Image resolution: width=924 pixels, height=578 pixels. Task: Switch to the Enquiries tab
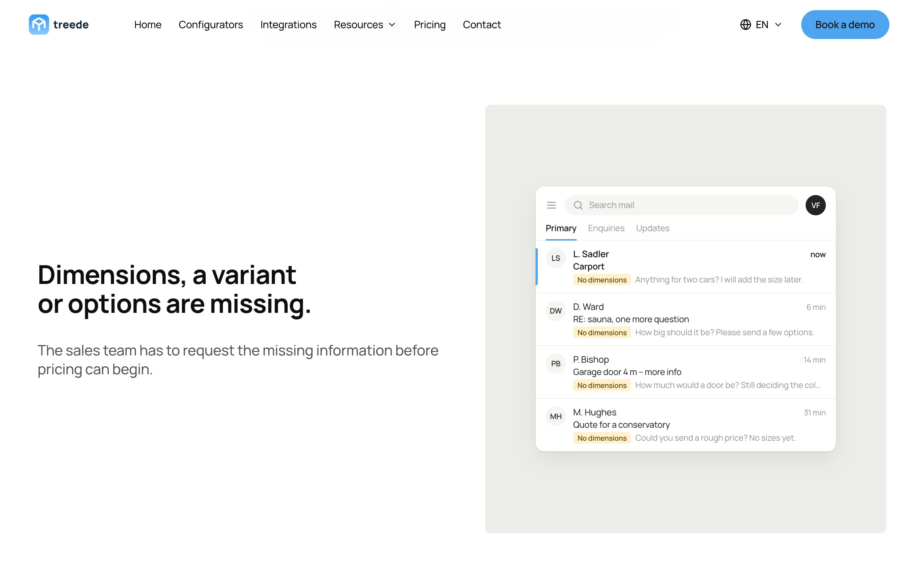pos(606,228)
